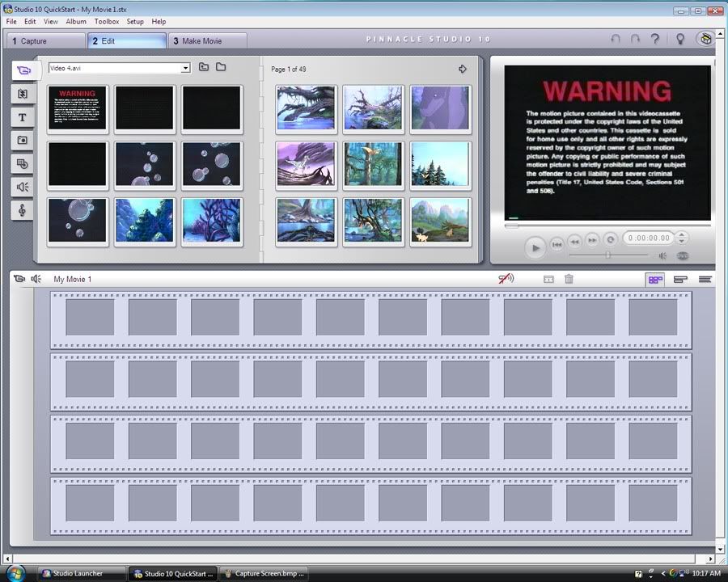Open the Windows Start menu

[x=15, y=573]
